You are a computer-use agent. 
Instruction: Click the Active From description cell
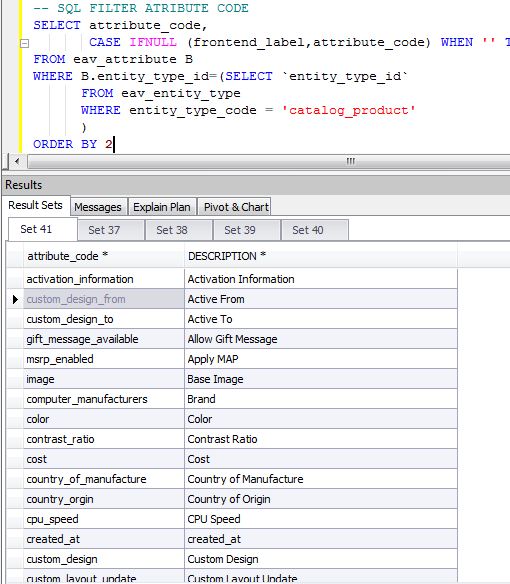pos(321,299)
